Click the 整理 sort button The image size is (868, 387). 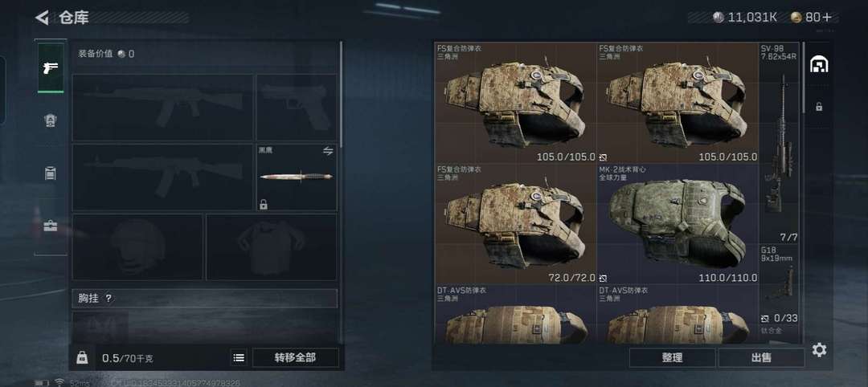pos(672,358)
